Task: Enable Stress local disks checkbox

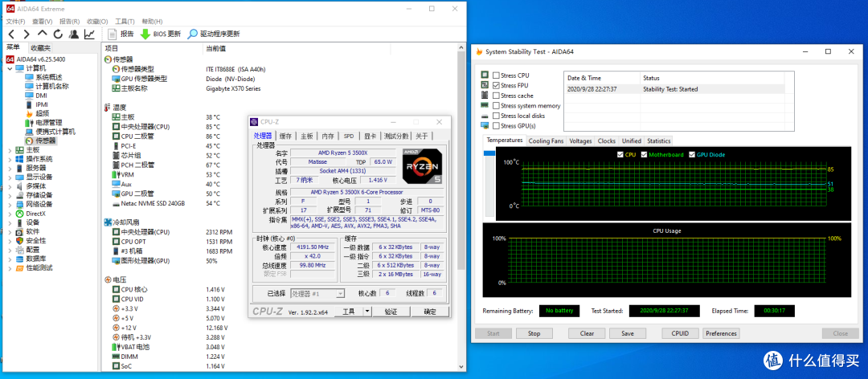Action: click(x=496, y=116)
